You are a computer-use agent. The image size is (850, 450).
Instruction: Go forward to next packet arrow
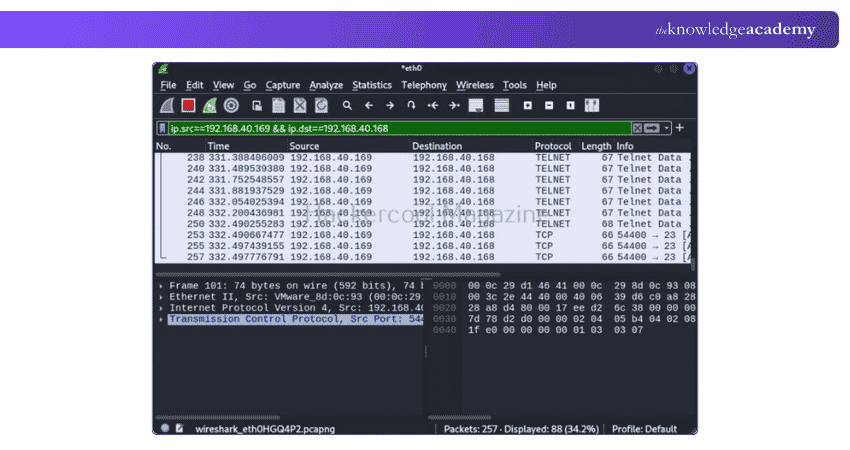tap(390, 106)
